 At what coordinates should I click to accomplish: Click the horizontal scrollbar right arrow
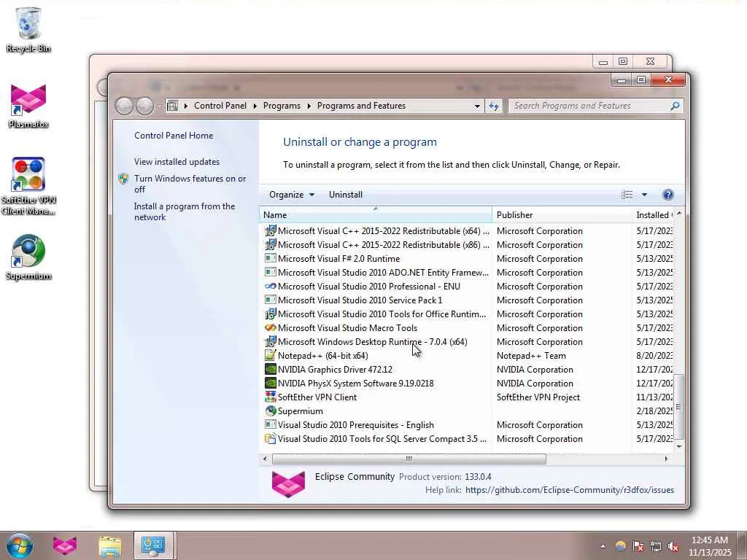(x=666, y=459)
